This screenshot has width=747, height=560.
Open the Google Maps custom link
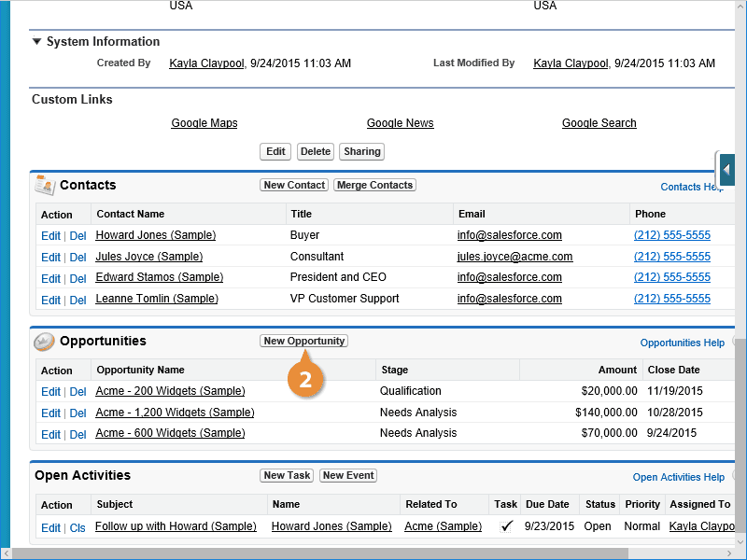coord(204,123)
